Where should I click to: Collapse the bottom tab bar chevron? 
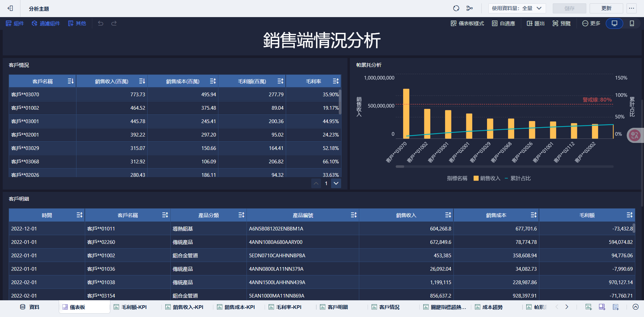(636, 307)
